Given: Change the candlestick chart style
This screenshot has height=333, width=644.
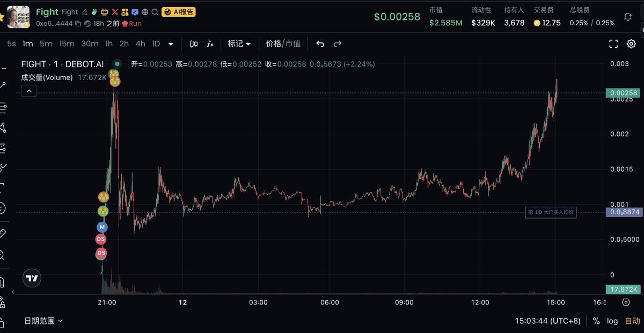Looking at the screenshot, I should pos(194,44).
